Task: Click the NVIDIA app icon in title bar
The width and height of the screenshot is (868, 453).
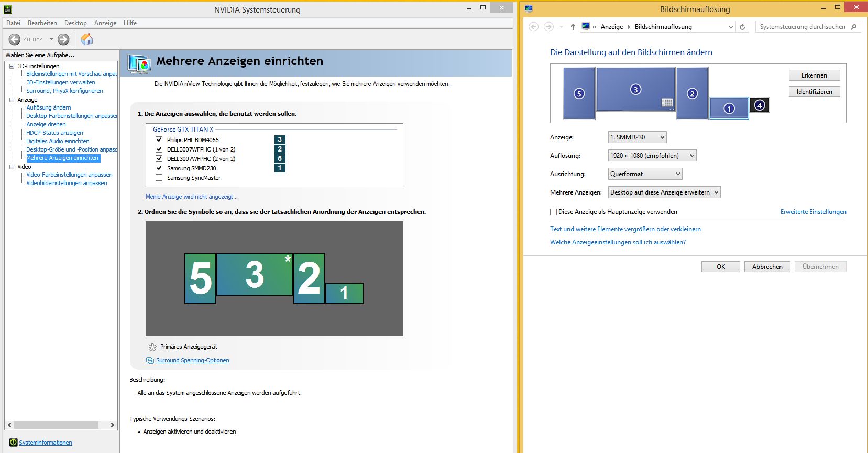Action: point(8,9)
